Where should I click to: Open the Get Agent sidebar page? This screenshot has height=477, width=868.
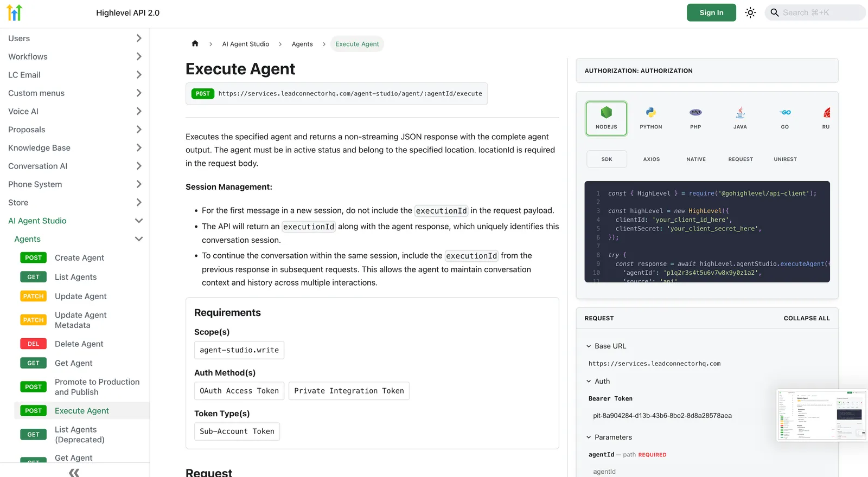(74, 363)
